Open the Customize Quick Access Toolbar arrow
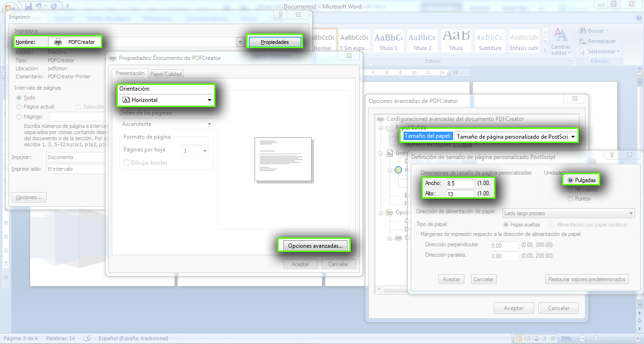 (x=67, y=6)
